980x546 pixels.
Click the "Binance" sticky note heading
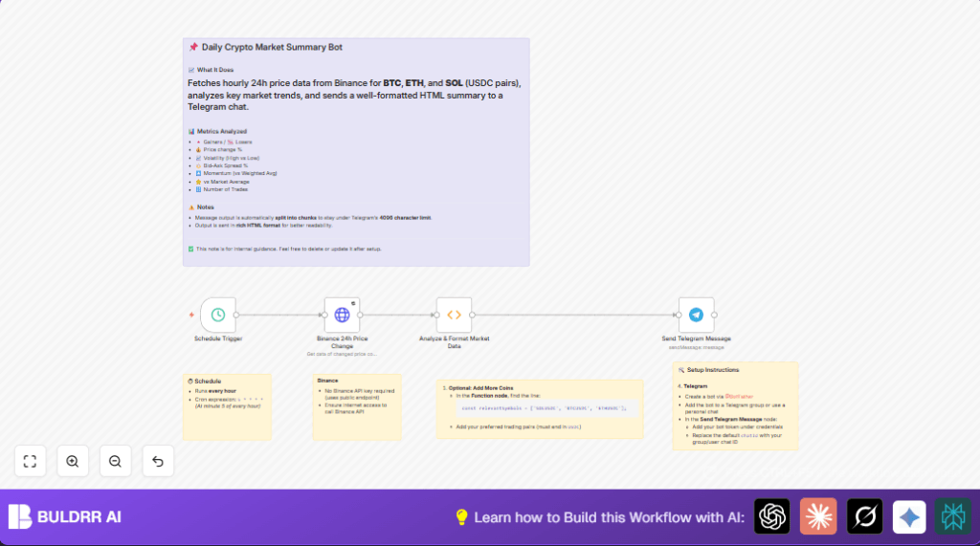point(327,381)
